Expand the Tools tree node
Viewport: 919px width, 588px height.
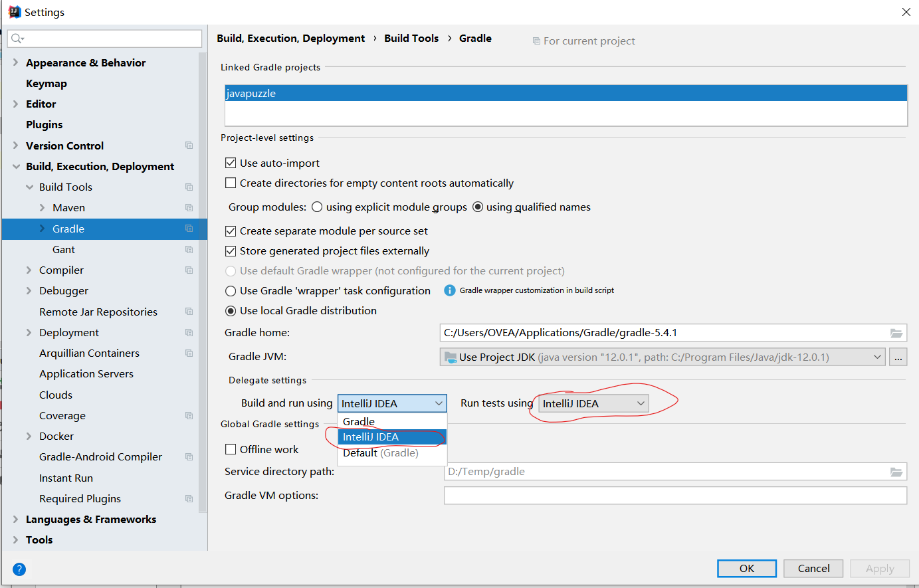click(x=16, y=539)
